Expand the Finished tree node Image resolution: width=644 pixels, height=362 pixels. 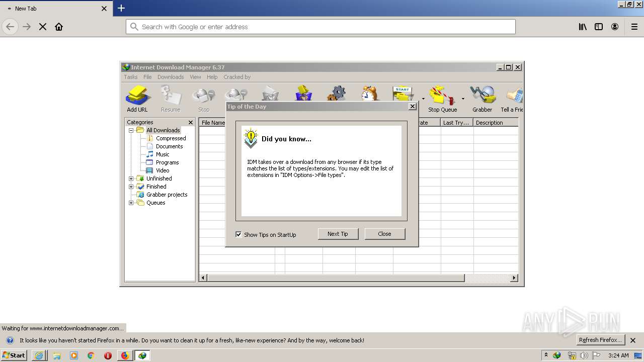pyautogui.click(x=131, y=187)
